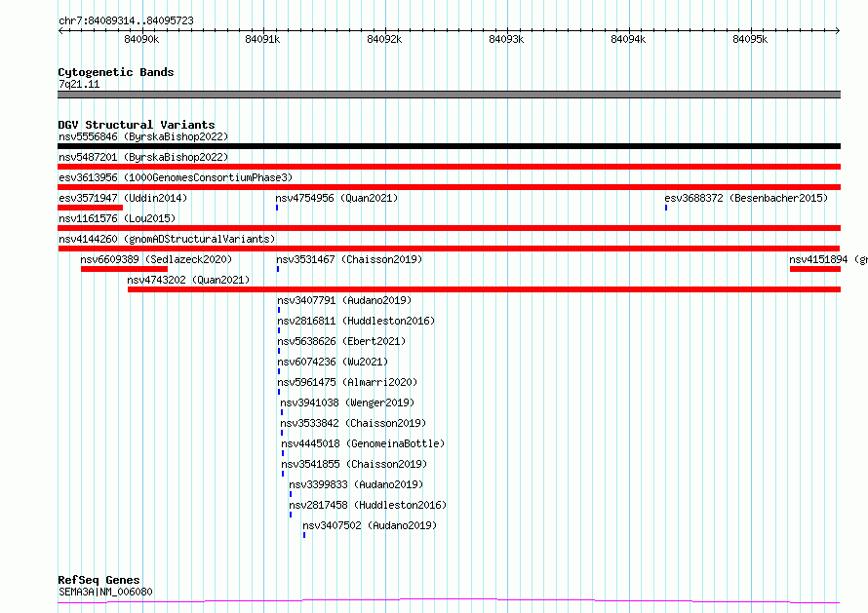This screenshot has height=613, width=868.
Task: Select nsv3399833 (Audano2019) label
Action: click(x=356, y=484)
